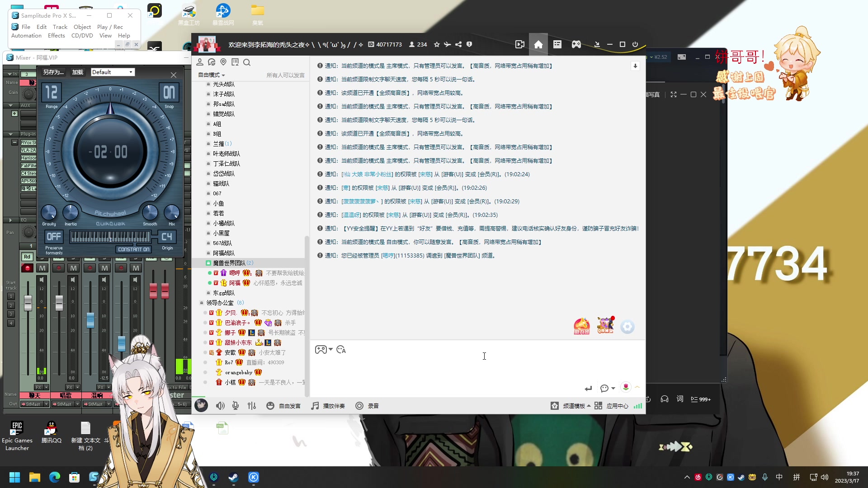Click the location pin icon above channel tree
This screenshot has width=868, height=488.
[x=223, y=62]
